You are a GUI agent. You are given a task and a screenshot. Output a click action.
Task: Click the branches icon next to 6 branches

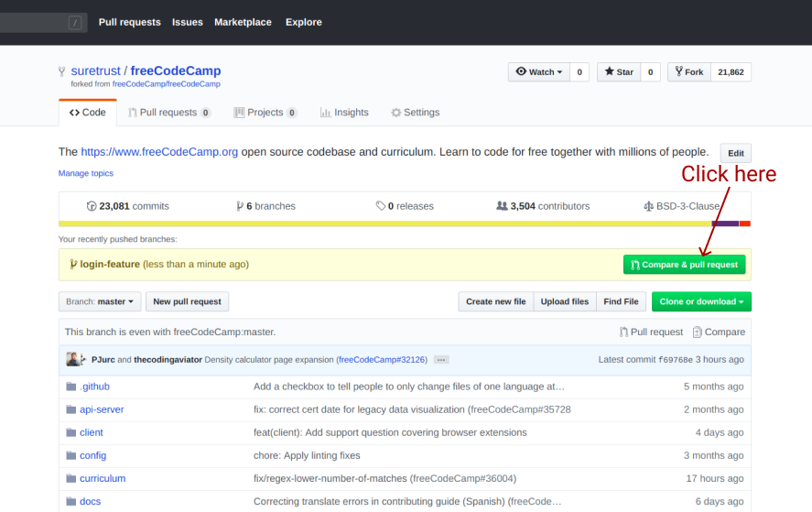(240, 206)
